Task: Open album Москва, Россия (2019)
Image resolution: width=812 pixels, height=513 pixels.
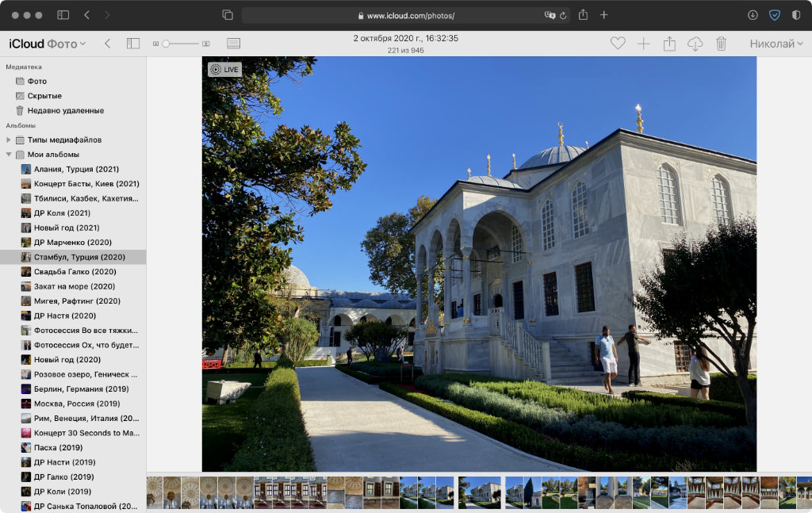Action: coord(73,404)
